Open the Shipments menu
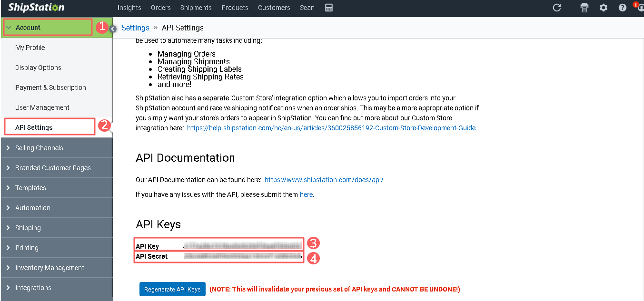 click(x=196, y=8)
